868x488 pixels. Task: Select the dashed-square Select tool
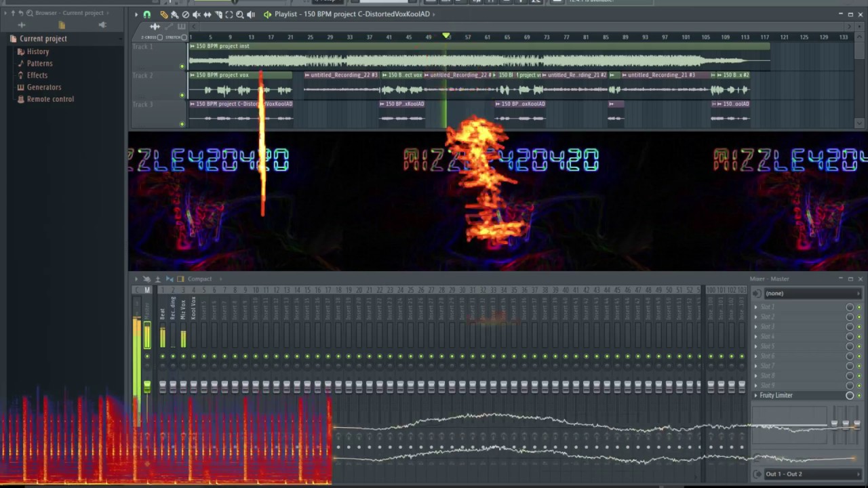click(x=229, y=14)
